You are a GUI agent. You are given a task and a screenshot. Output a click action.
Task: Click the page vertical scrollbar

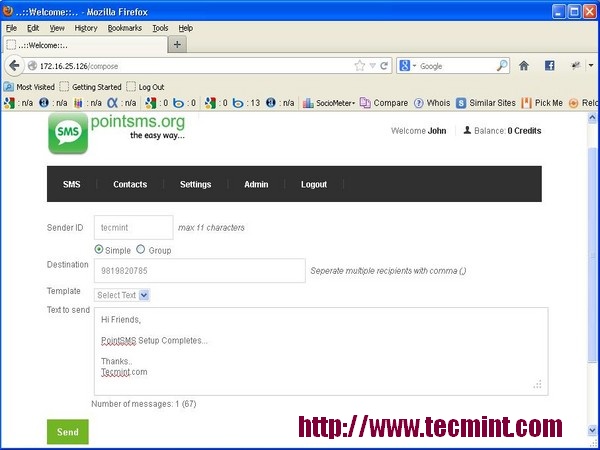tap(592, 274)
